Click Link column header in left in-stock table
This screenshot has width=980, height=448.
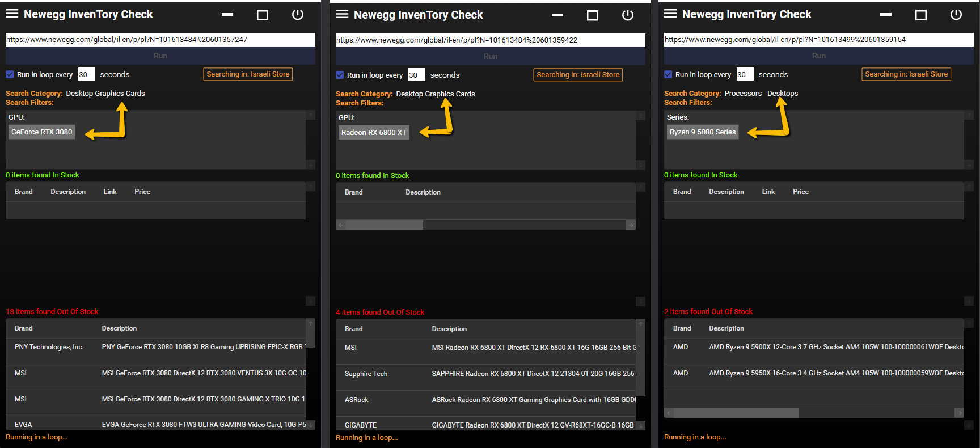(110, 192)
